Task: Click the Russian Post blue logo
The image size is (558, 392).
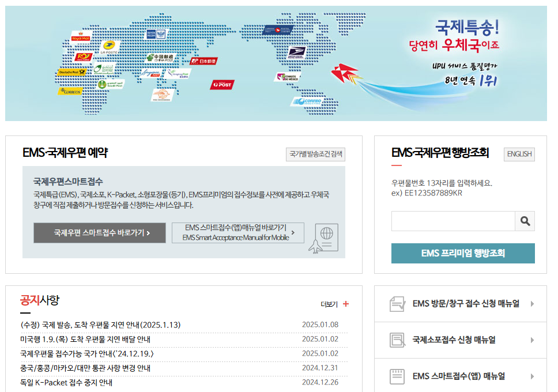Action: (157, 34)
